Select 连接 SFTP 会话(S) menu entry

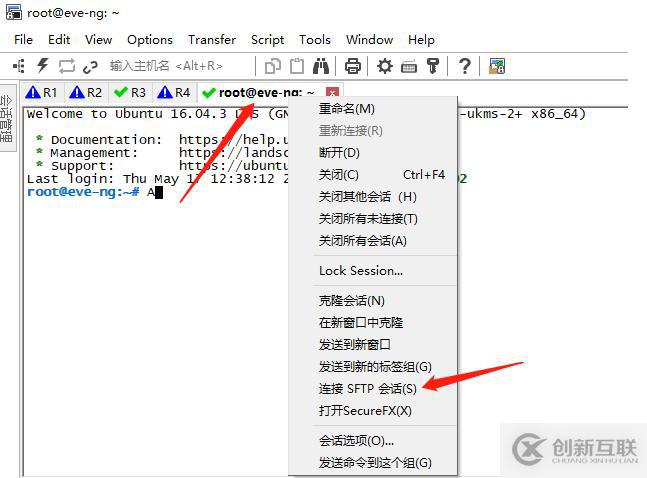click(x=368, y=388)
